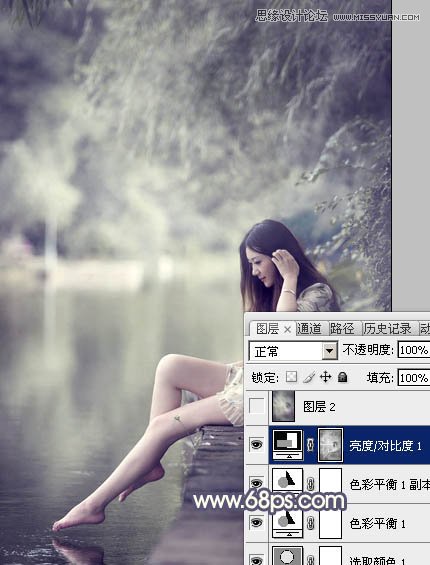
Task: Hide the 选取颜色 1 layer
Action: (x=256, y=560)
